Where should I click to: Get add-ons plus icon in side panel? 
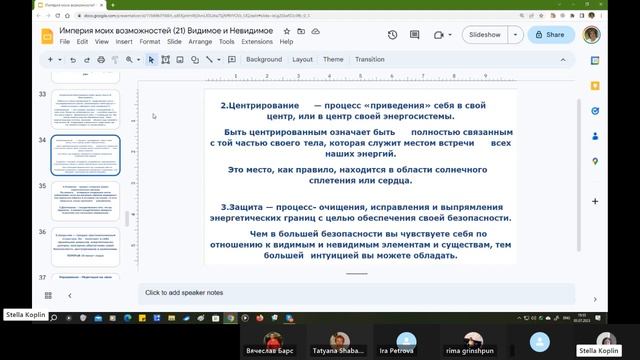click(595, 201)
